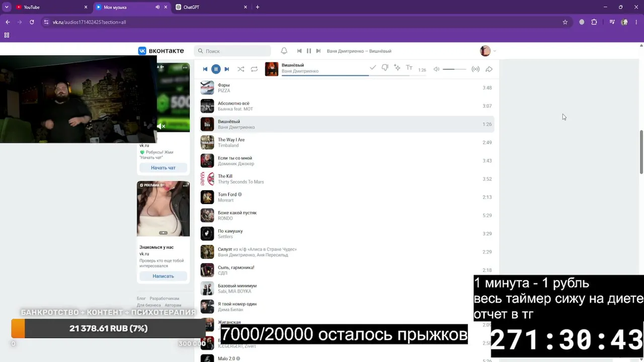Open artist link Timbaland
The width and height of the screenshot is (644, 362).
(x=228, y=146)
